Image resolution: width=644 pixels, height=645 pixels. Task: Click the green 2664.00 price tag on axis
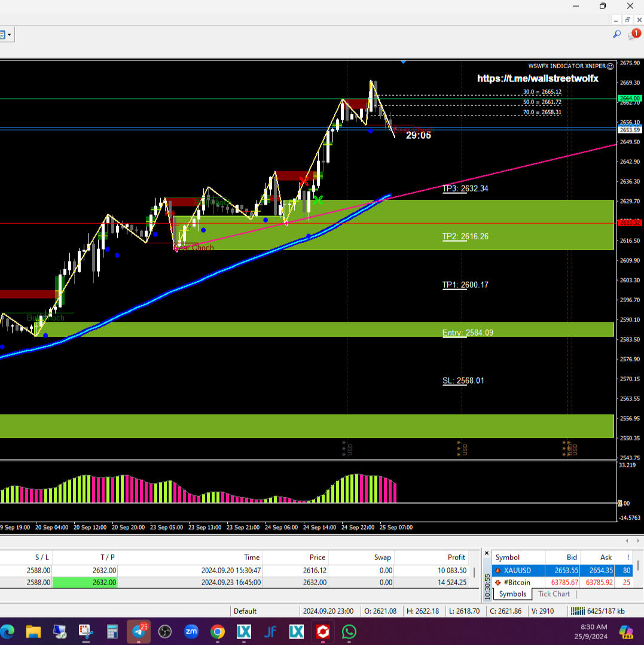pyautogui.click(x=631, y=98)
